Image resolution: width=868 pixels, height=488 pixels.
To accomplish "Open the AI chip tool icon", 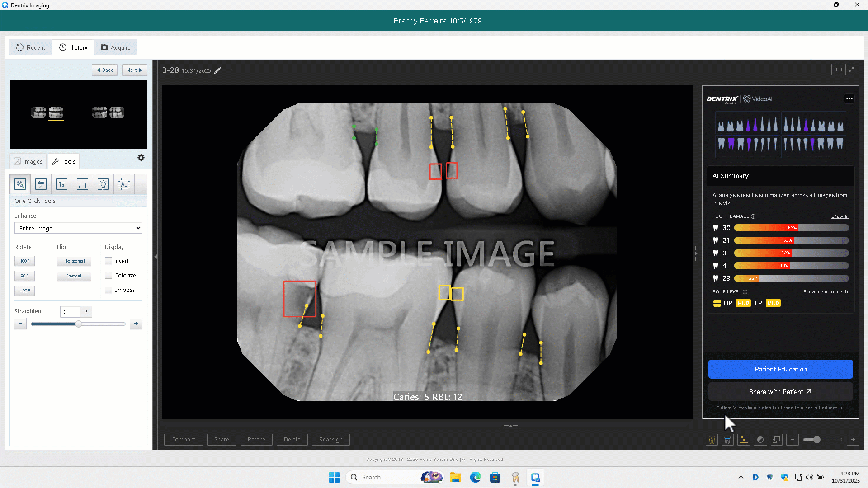I will 124,184.
